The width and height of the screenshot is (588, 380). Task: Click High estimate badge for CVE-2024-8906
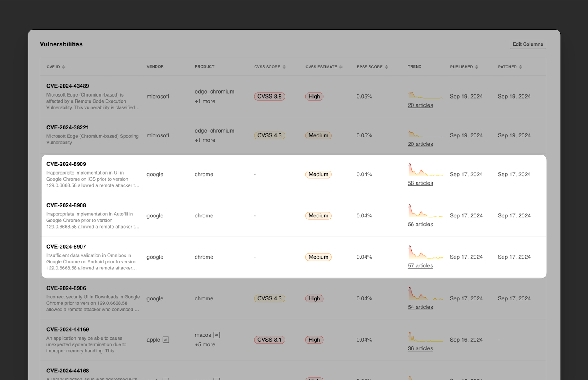tap(314, 298)
